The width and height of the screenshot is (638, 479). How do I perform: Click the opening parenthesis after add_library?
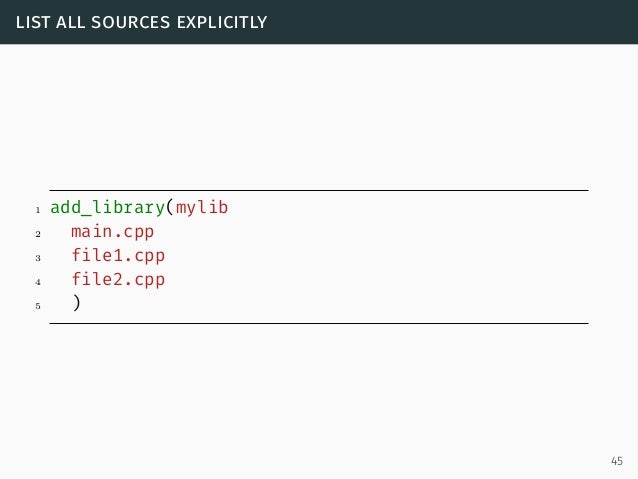tap(170, 208)
